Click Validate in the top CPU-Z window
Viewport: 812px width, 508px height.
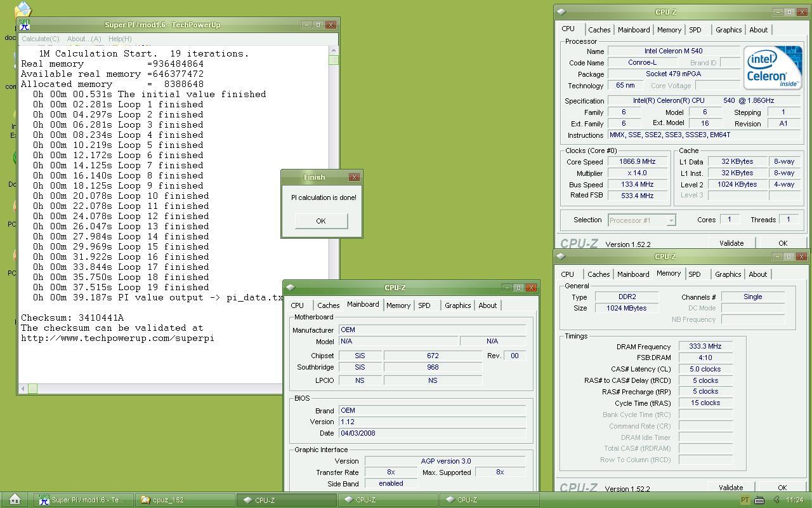point(731,243)
